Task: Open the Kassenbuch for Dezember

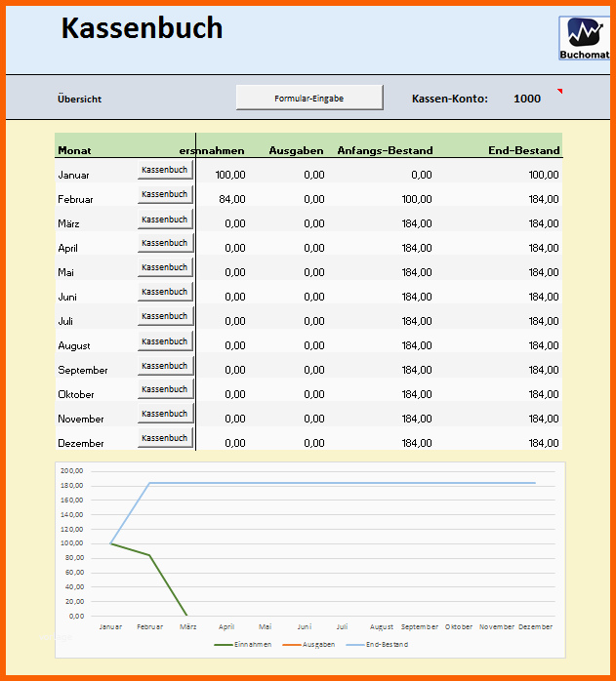Action: (x=165, y=438)
